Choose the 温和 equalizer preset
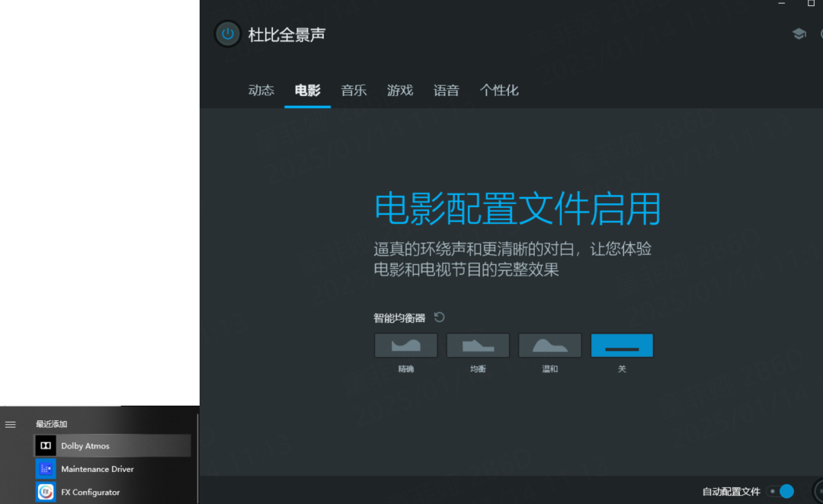Viewport: 823px width, 504px height. coord(549,345)
